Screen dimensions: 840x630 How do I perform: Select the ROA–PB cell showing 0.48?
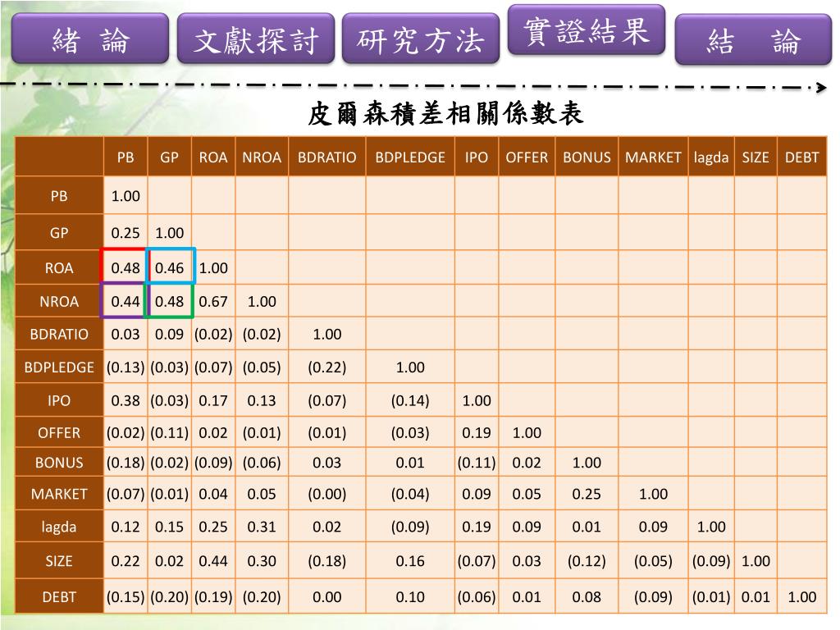126,267
